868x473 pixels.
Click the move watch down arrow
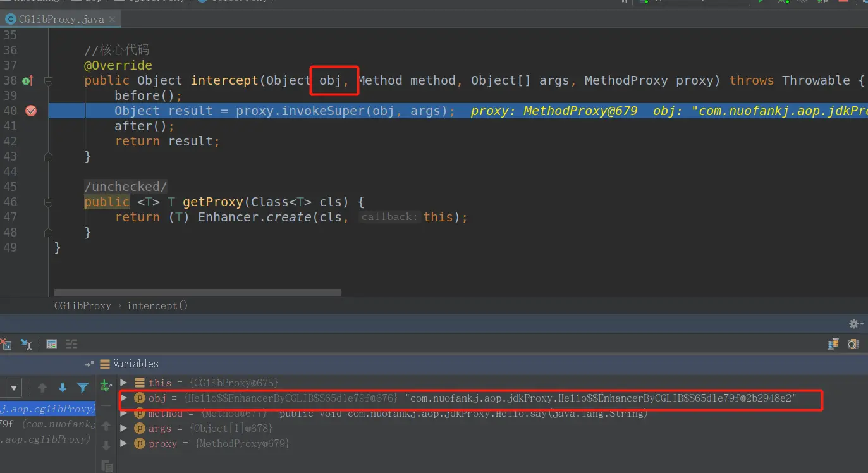[x=106, y=446]
